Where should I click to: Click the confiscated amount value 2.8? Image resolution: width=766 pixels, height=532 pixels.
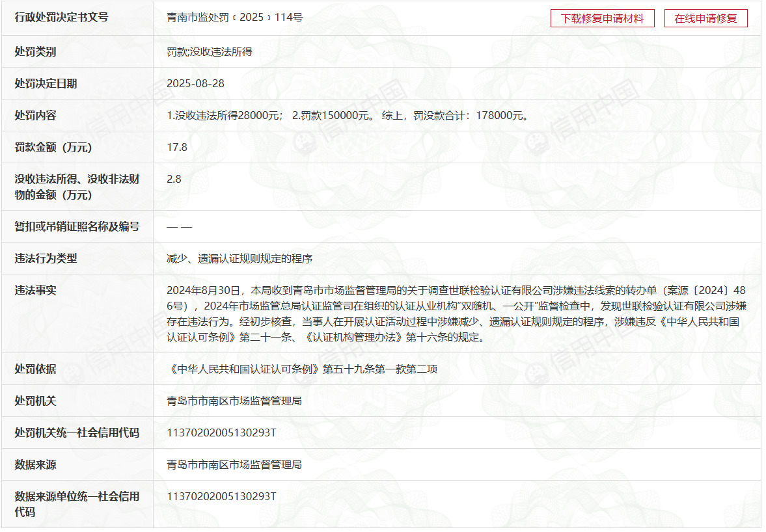click(174, 179)
